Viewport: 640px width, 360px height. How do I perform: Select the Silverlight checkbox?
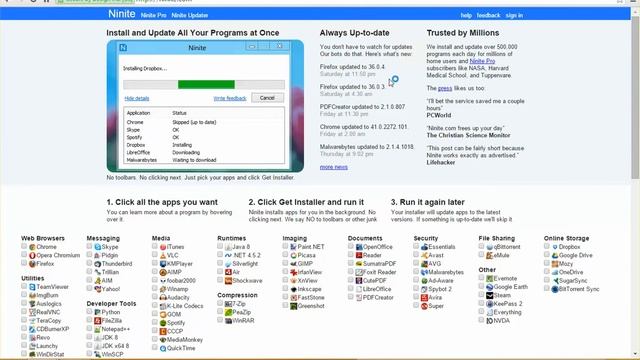220,263
